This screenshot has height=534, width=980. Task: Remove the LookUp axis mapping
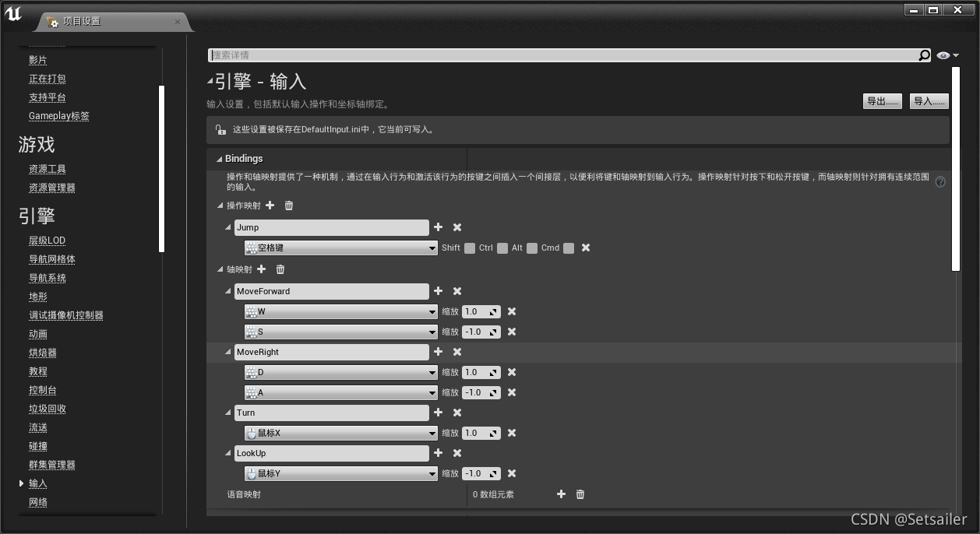457,453
